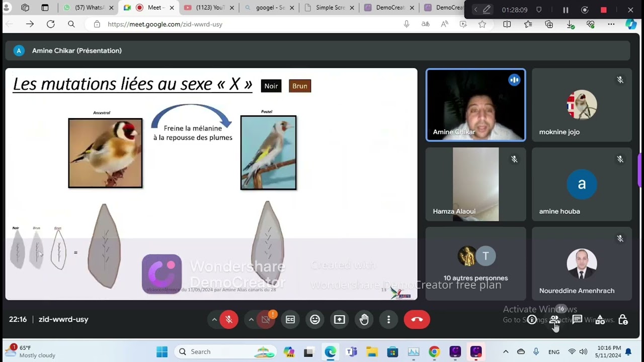644x362 pixels.
Task: Click the browser address bar URL
Action: (x=165, y=24)
